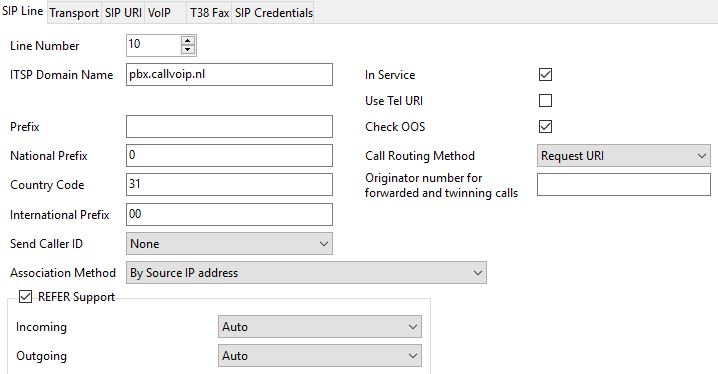Click the Send Caller ID label
The image size is (718, 374).
(x=46, y=244)
